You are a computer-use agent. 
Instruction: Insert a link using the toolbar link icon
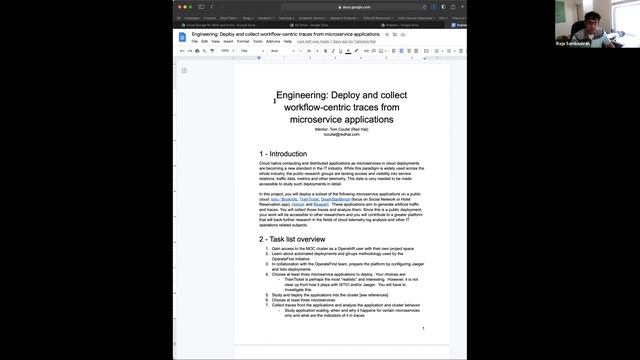(x=366, y=51)
